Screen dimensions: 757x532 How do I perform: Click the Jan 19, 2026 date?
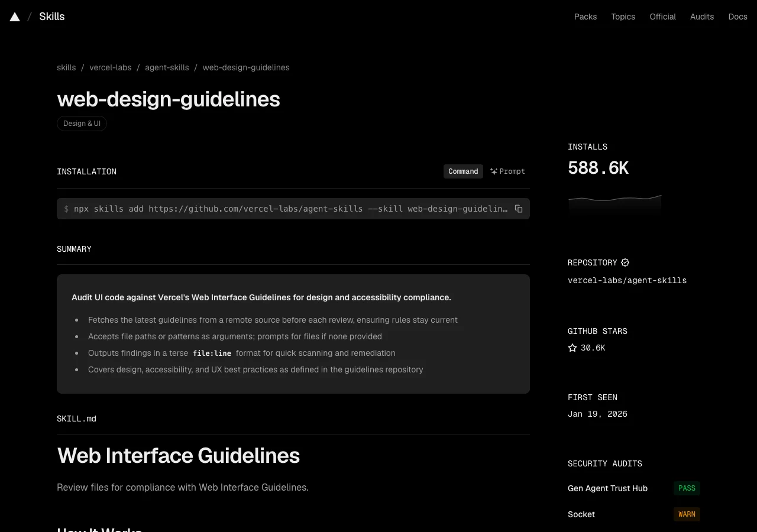pos(597,414)
